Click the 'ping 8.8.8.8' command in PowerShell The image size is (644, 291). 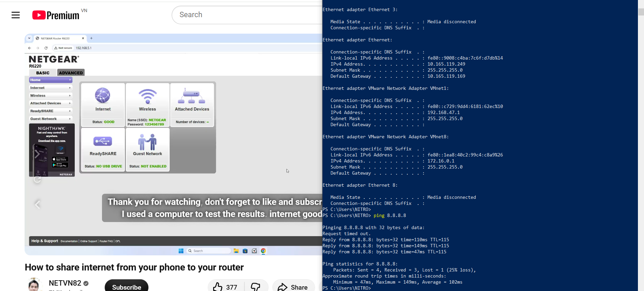pos(390,216)
